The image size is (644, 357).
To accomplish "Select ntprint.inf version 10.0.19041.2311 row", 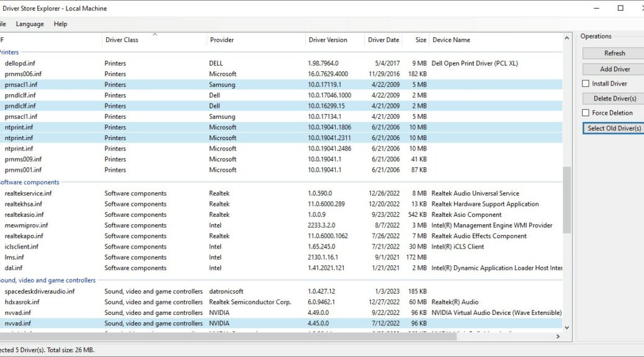I will click(x=281, y=138).
